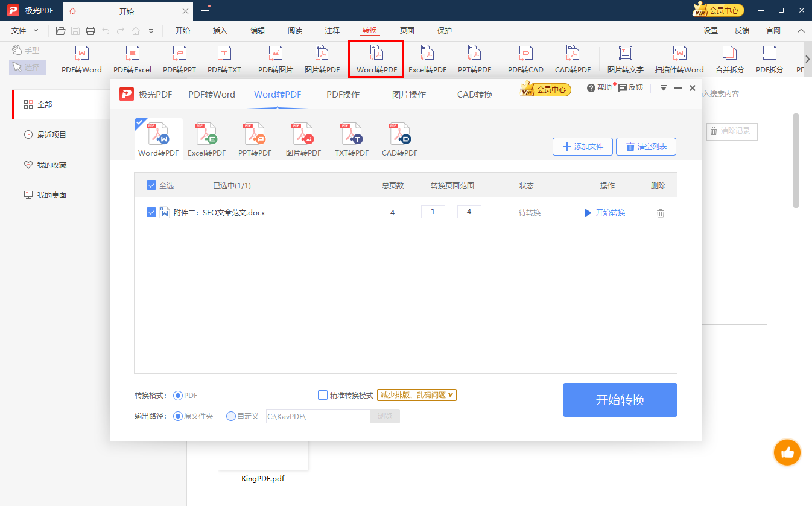Open the PDF操作 tab in the dialog

342,94
